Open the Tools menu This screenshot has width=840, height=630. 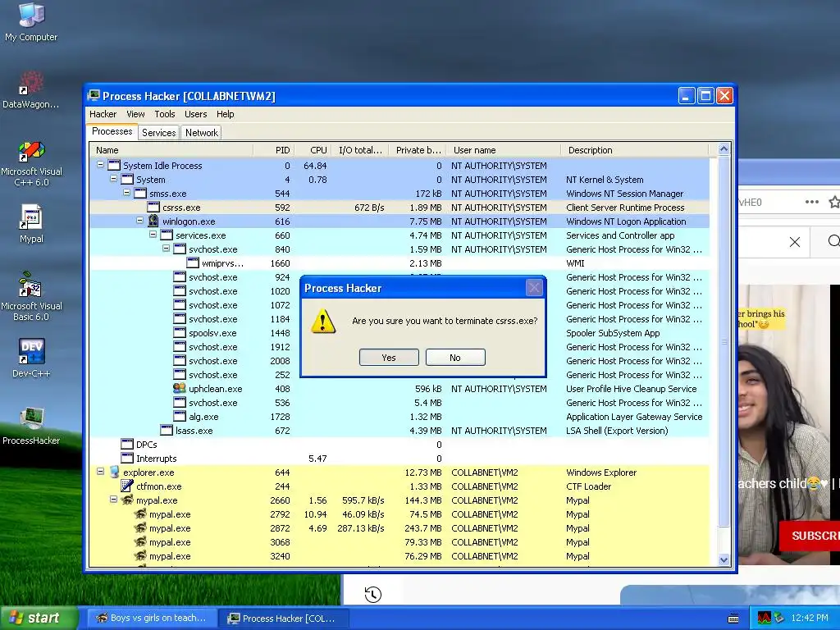pos(165,114)
